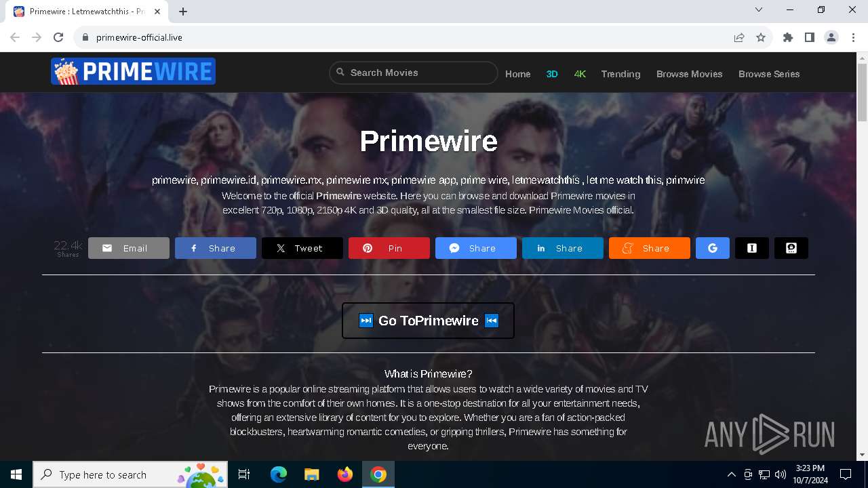The image size is (868, 488).
Task: Click the share page icon
Action: 739,37
